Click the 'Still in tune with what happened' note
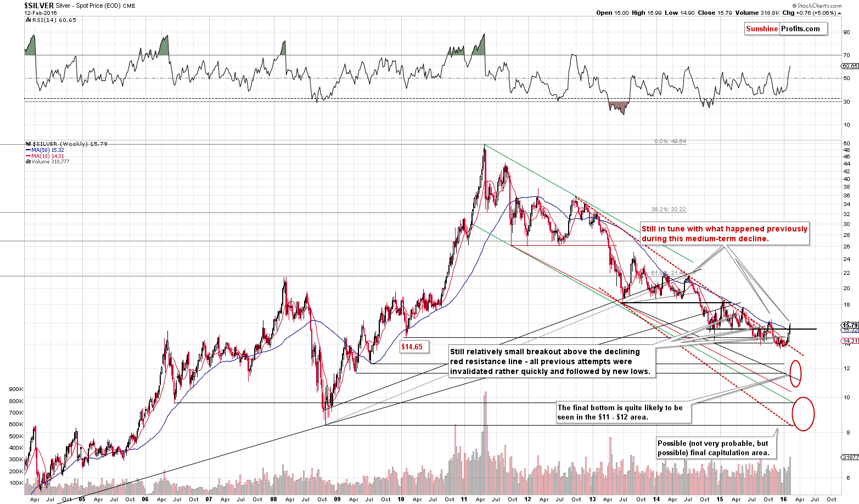This screenshot has height=504, width=859. click(x=725, y=234)
